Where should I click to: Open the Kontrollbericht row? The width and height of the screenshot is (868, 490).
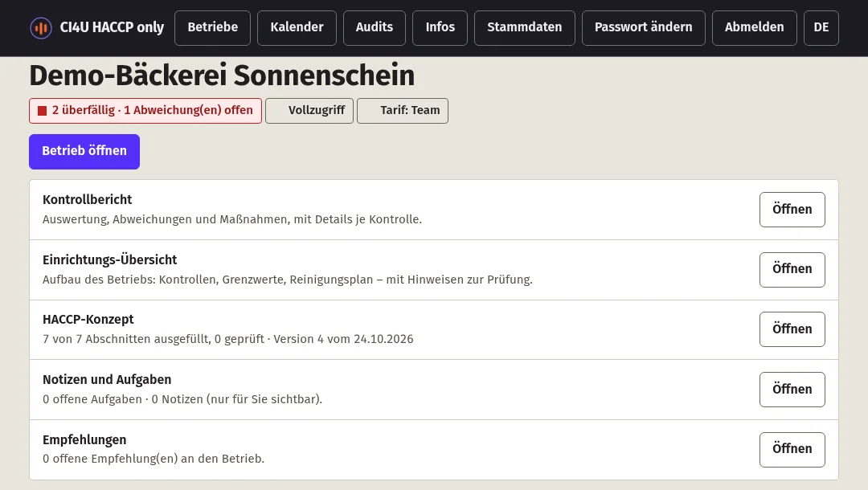click(x=792, y=210)
